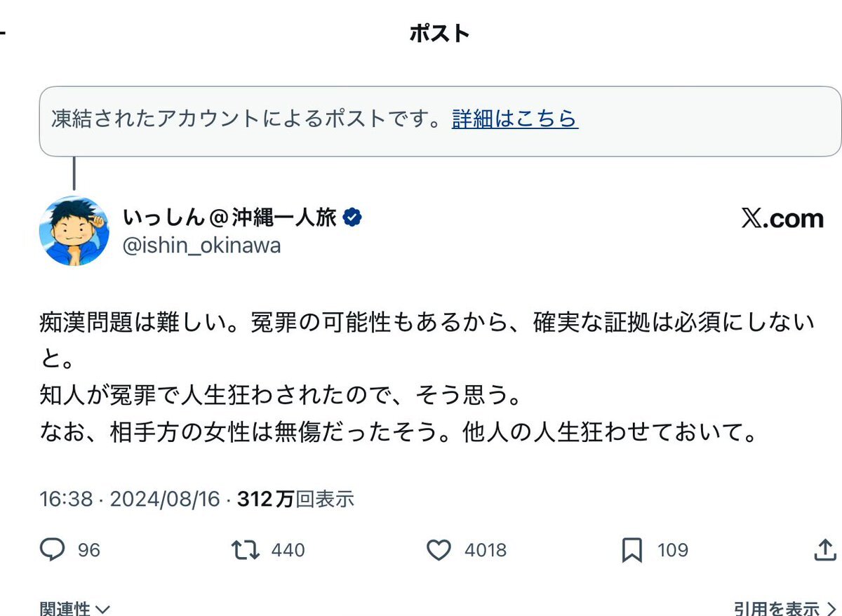
Task: Click the share upload icon
Action: 824,550
